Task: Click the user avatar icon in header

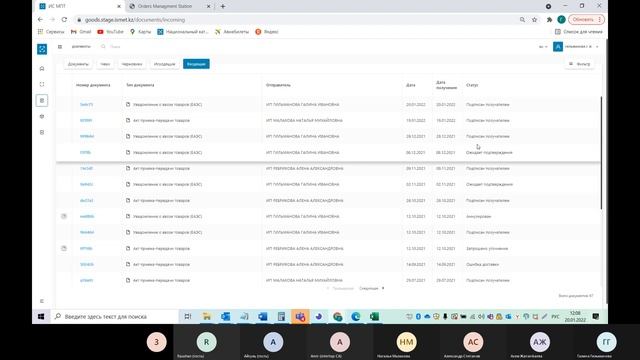Action: 558,47
